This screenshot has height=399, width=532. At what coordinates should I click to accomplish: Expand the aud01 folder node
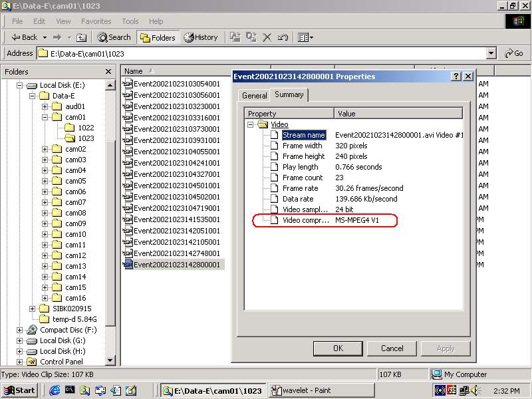pyautogui.click(x=45, y=106)
